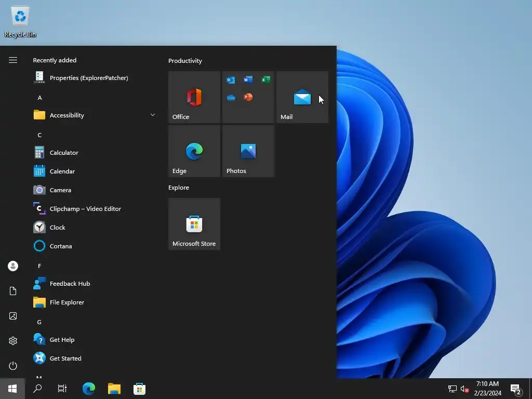Screen dimensions: 532x399
Task: Open PowerPoint icon in Office folder tile
Action: tap(248, 97)
